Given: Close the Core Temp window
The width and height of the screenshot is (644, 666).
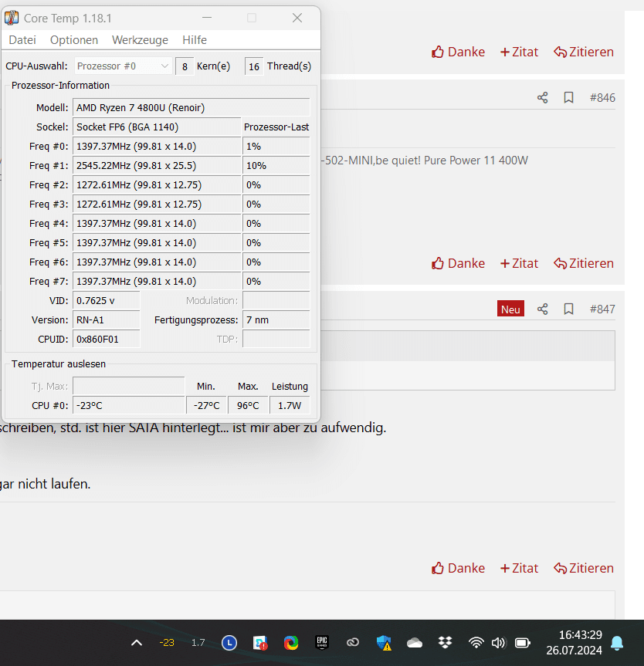Looking at the screenshot, I should (x=297, y=18).
